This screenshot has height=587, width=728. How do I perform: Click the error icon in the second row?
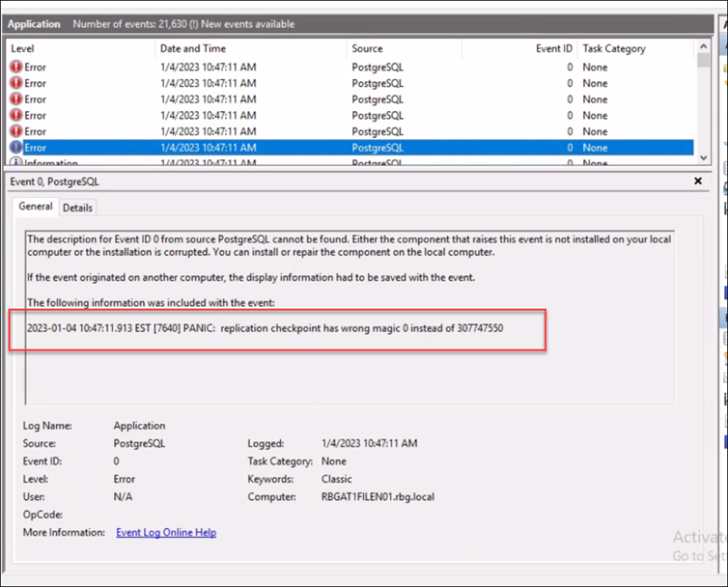click(x=16, y=83)
